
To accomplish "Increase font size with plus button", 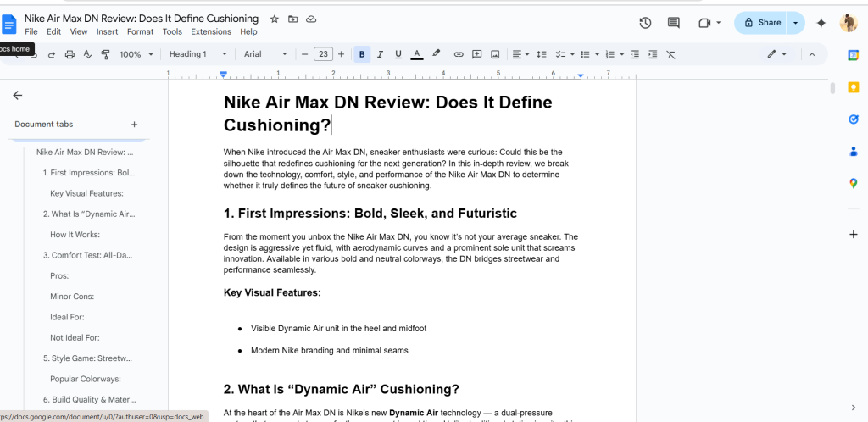I will [341, 54].
